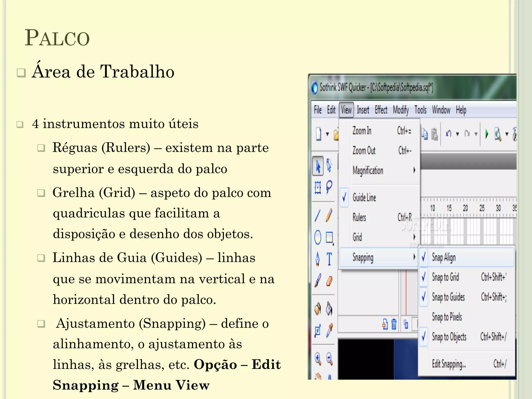Viewport: 532px width, 399px height.
Task: Expand the Grid submenu
Action: point(379,237)
